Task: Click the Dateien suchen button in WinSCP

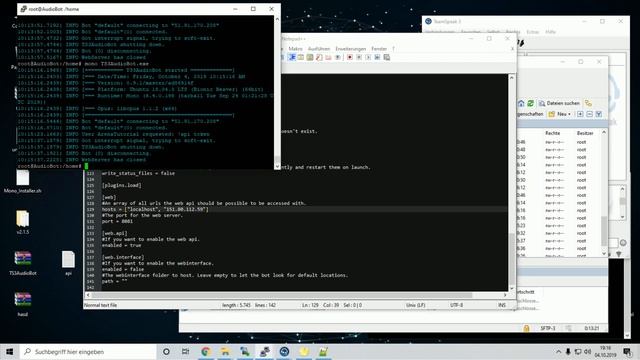Action: [x=559, y=103]
